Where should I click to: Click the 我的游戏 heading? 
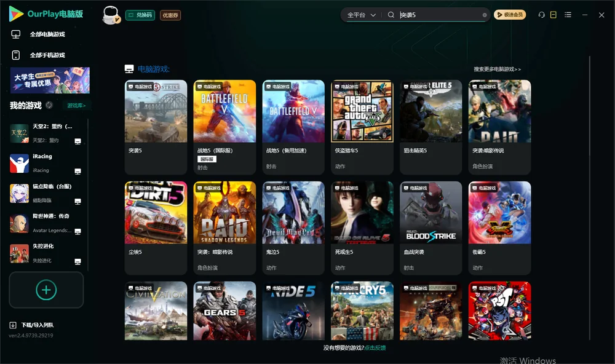tap(25, 105)
